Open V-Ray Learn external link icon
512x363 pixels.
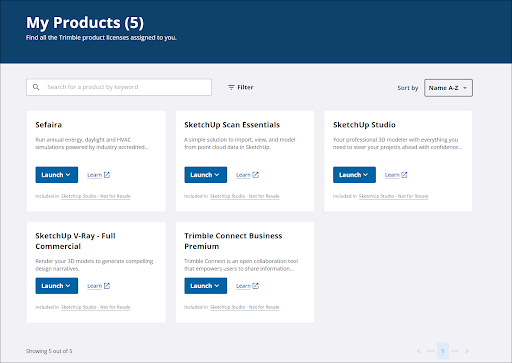click(107, 286)
